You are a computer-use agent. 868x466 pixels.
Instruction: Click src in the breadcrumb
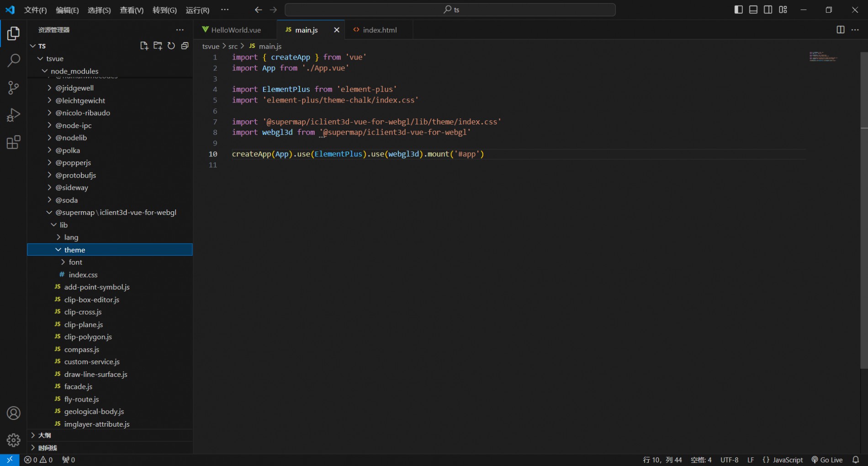(x=233, y=46)
